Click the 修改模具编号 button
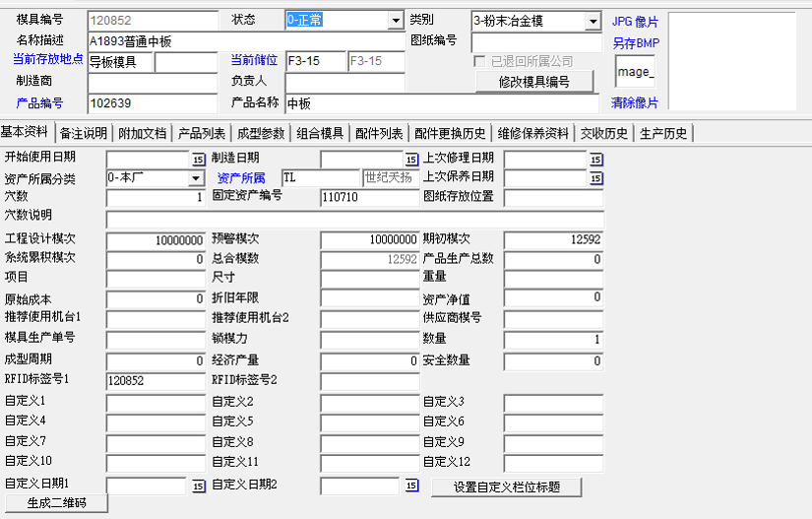 click(x=533, y=82)
